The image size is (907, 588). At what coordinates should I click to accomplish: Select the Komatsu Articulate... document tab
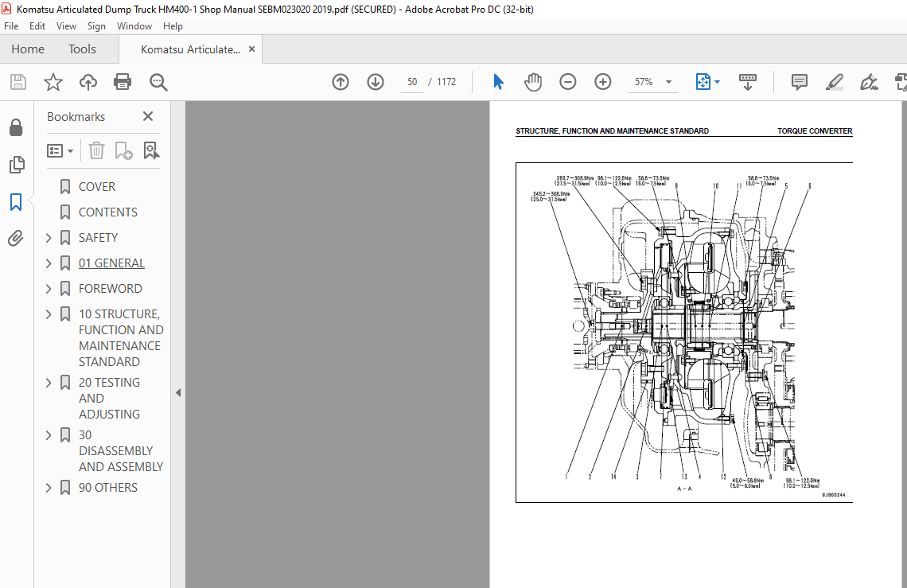[190, 50]
